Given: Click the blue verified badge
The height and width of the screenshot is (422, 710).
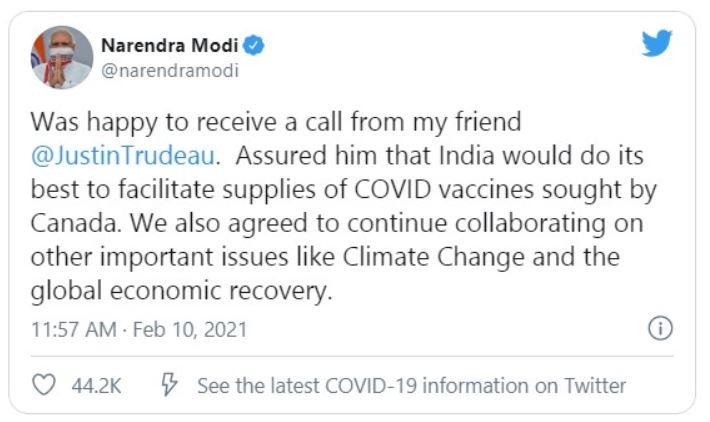Looking at the screenshot, I should [257, 45].
